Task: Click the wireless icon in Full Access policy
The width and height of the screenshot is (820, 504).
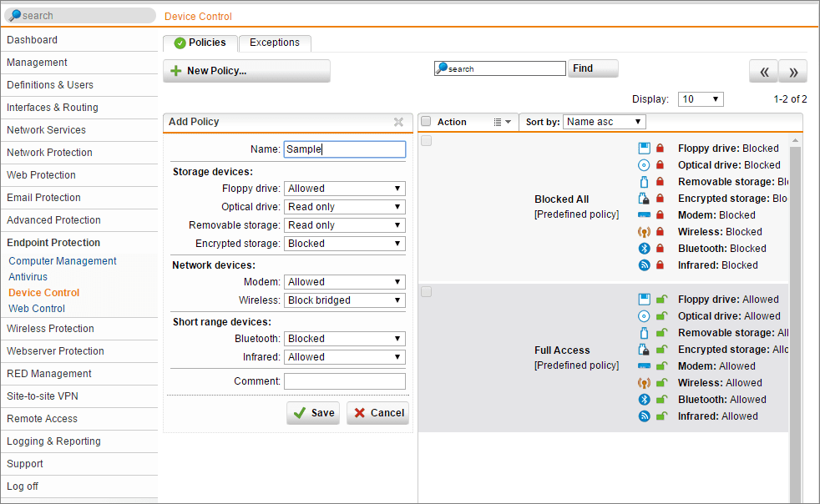Action: [645, 383]
